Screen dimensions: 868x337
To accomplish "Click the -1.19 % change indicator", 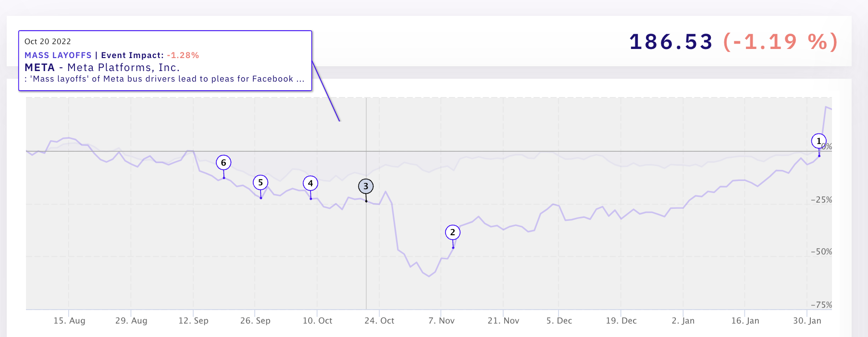I will pos(781,42).
